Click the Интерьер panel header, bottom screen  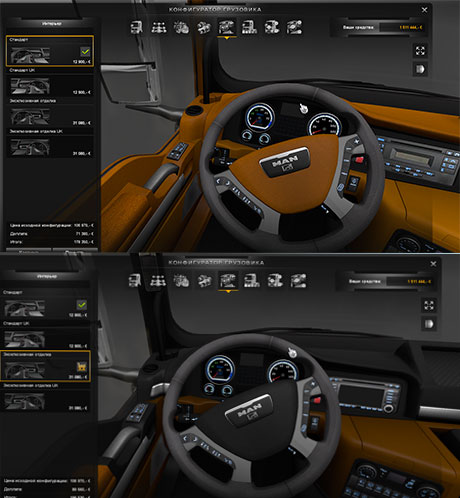pos(47,276)
